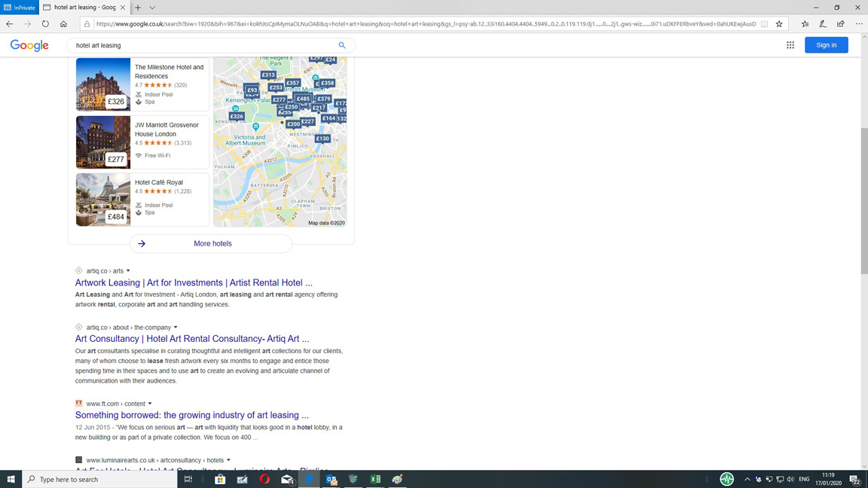Click the Google search magnifier icon

tap(342, 45)
